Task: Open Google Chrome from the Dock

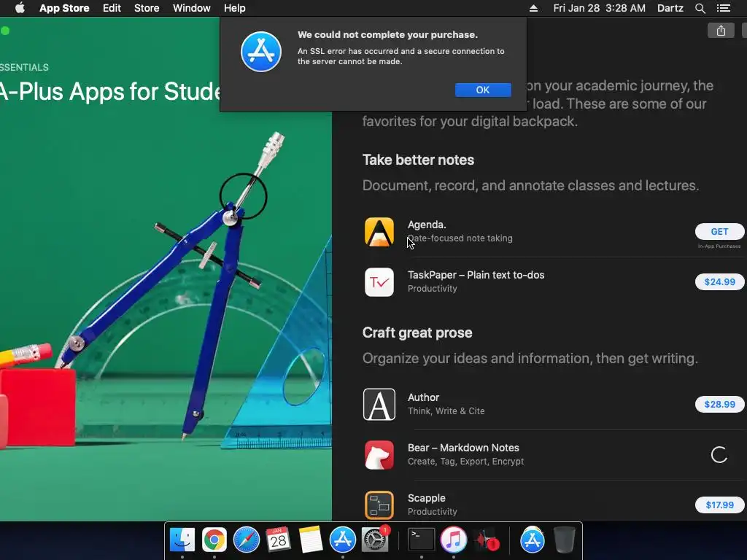Action: [214, 540]
